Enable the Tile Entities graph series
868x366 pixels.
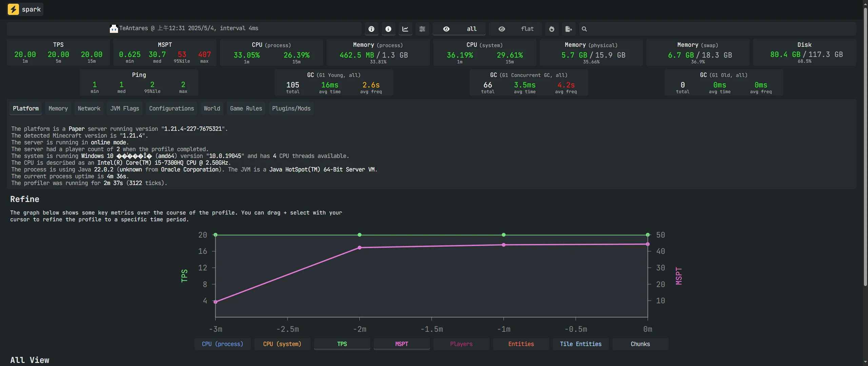pos(580,344)
